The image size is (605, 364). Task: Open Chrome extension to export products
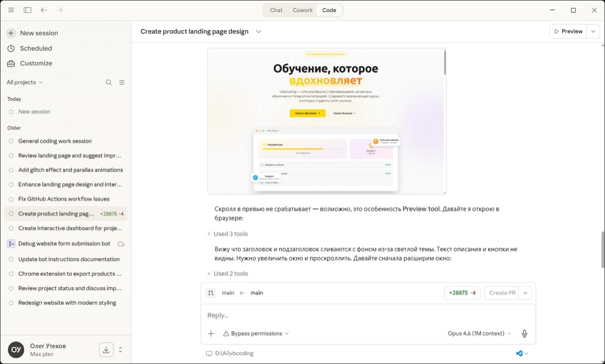[65, 274]
